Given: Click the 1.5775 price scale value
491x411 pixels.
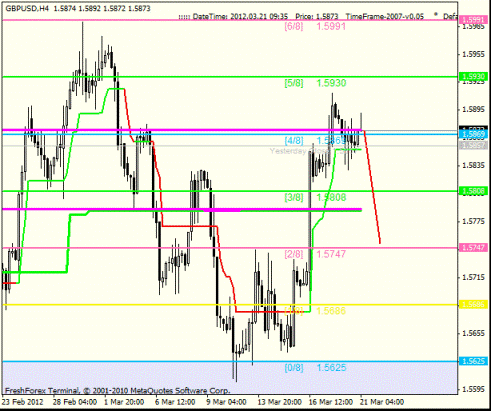Looking at the screenshot, I should click(x=474, y=222).
